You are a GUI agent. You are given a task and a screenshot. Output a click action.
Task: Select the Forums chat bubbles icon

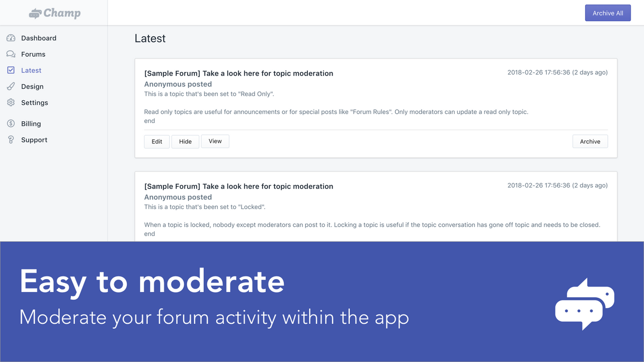pyautogui.click(x=11, y=54)
